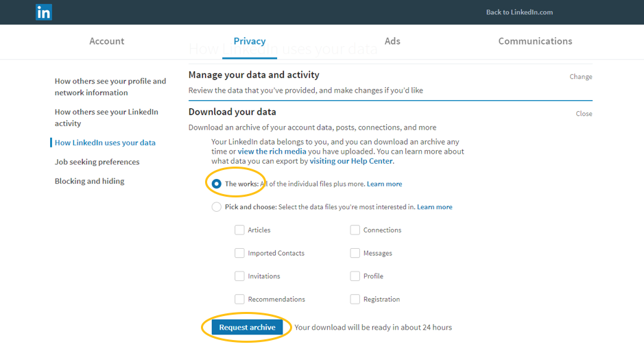Check the Registration checkbox
644x351 pixels.
point(355,299)
